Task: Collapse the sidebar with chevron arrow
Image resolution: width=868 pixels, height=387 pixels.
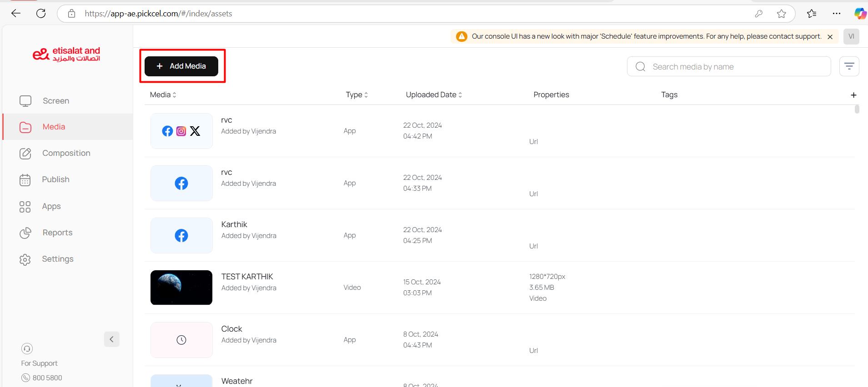Action: tap(111, 339)
